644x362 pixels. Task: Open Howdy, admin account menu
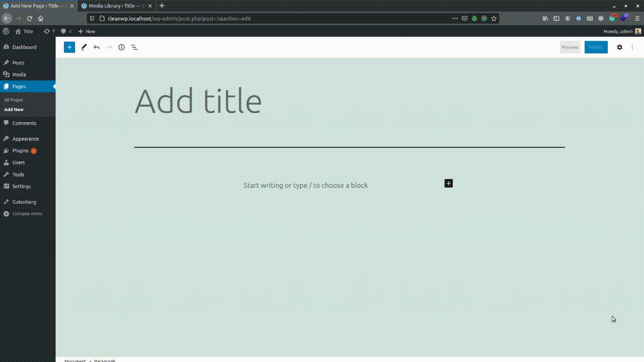pyautogui.click(x=622, y=31)
